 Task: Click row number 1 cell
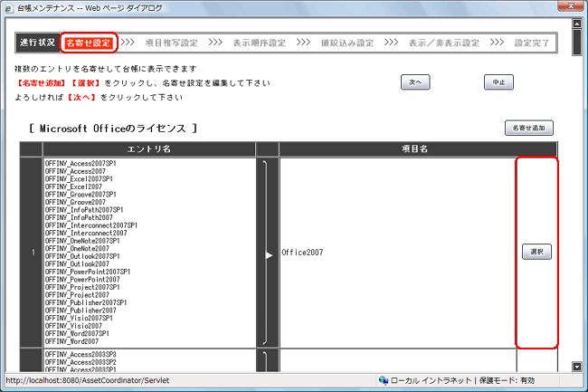32,253
